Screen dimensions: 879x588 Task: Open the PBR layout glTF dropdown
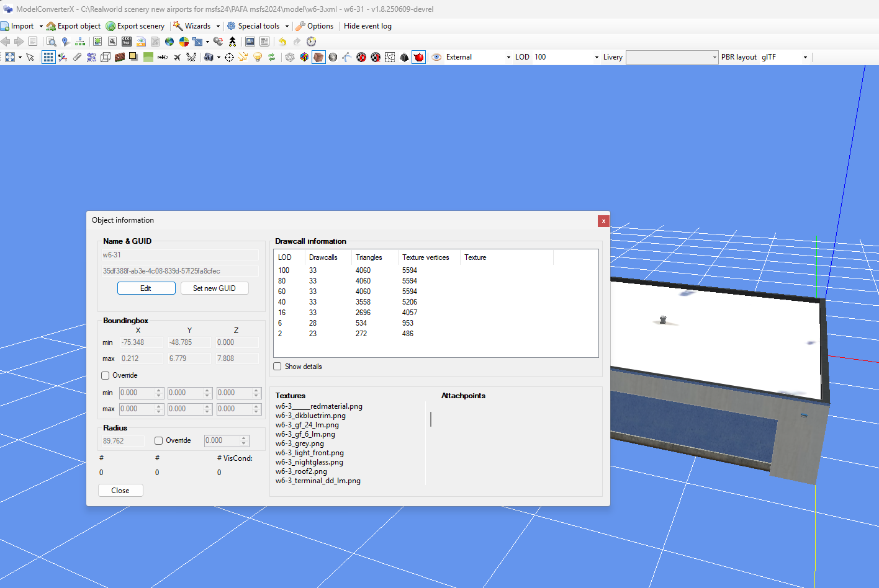point(805,56)
